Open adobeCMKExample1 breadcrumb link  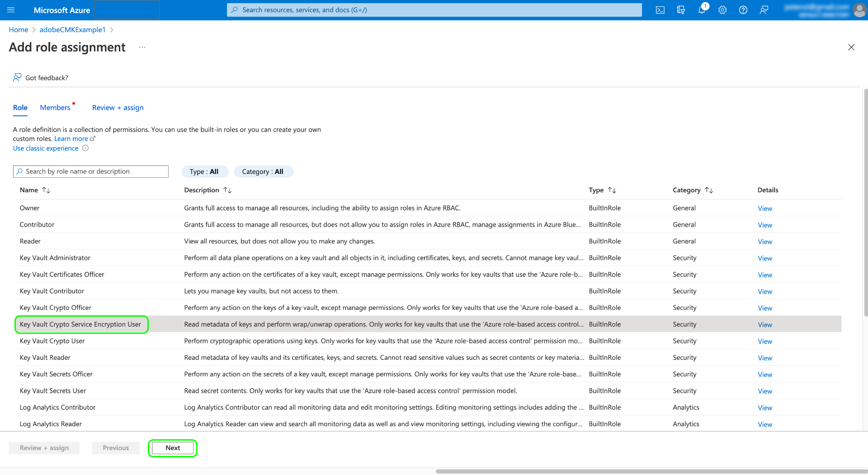click(73, 30)
